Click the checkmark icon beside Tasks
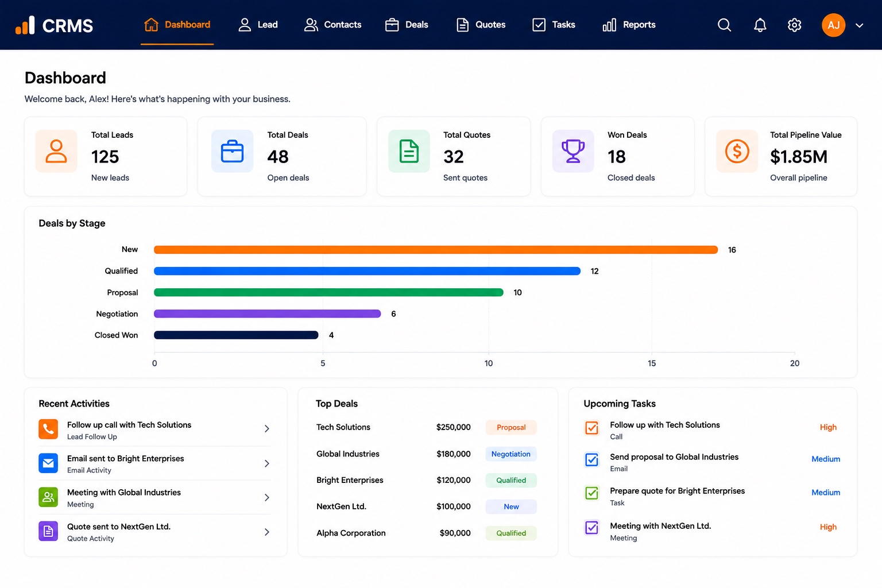The width and height of the screenshot is (882, 588). tap(539, 25)
